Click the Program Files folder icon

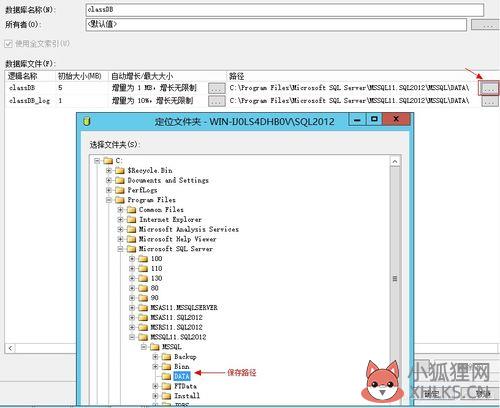120,200
